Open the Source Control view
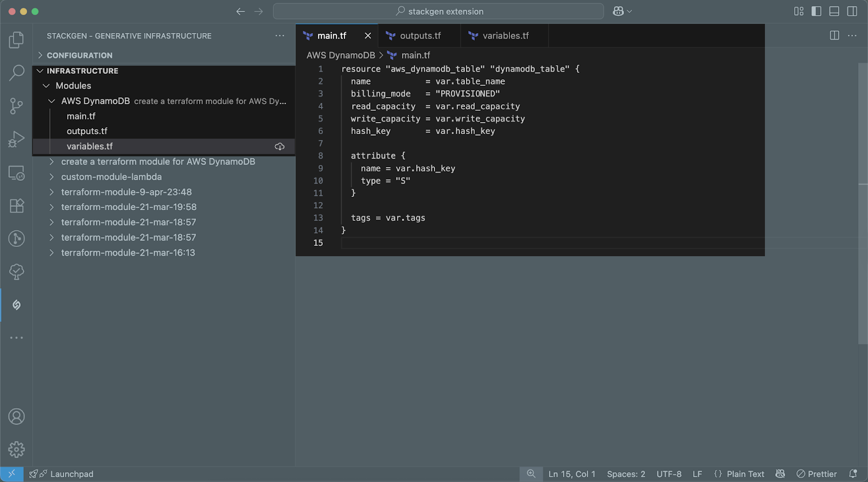The height and width of the screenshot is (482, 868). coord(16,106)
